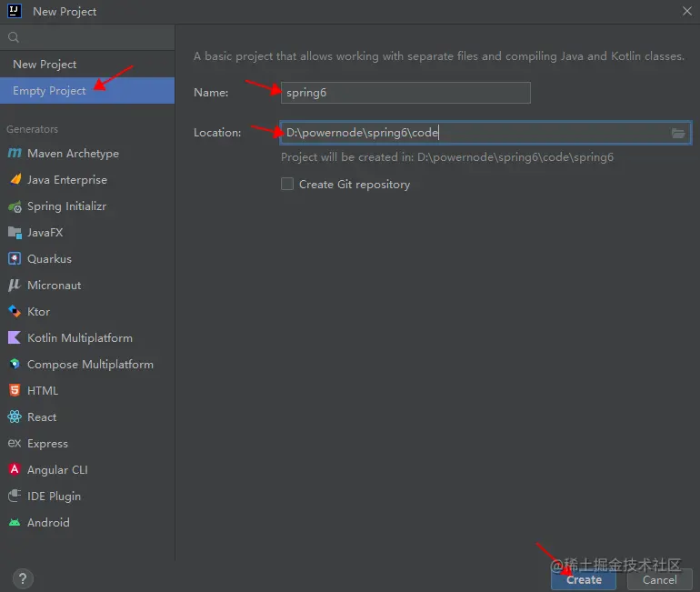Click the Cancel button
700x592 pixels.
pyautogui.click(x=660, y=579)
